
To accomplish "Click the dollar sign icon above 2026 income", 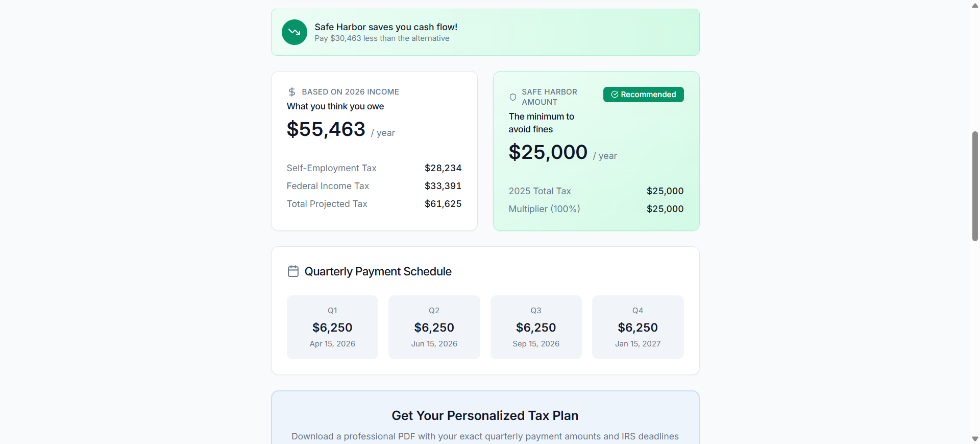I will coord(292,92).
